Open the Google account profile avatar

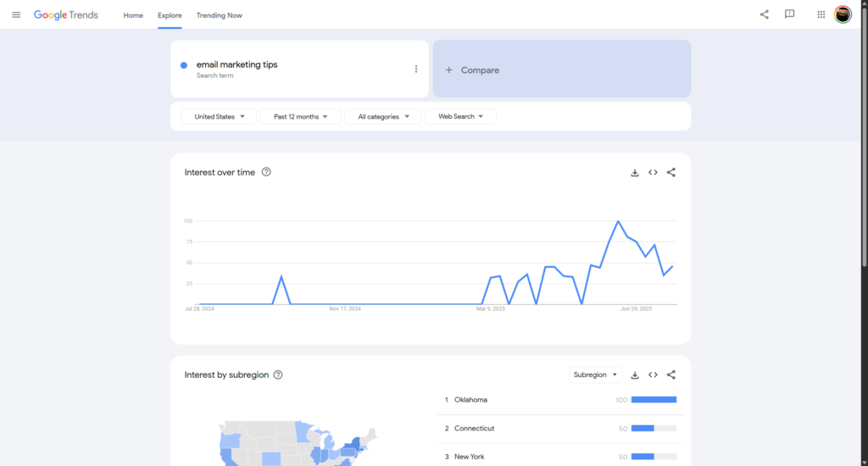[x=843, y=14]
